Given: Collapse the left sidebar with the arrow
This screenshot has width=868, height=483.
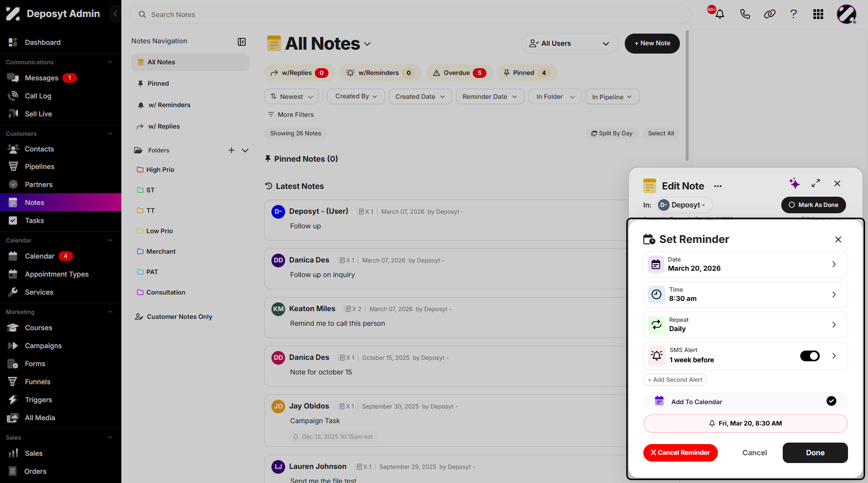Looking at the screenshot, I should coord(115,14).
